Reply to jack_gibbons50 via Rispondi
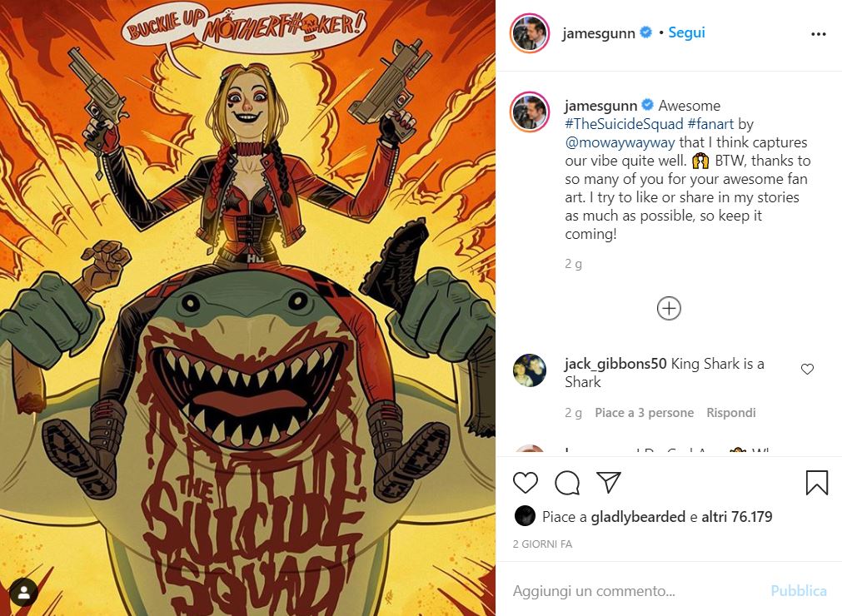Image resolution: width=842 pixels, height=616 pixels. [x=731, y=413]
